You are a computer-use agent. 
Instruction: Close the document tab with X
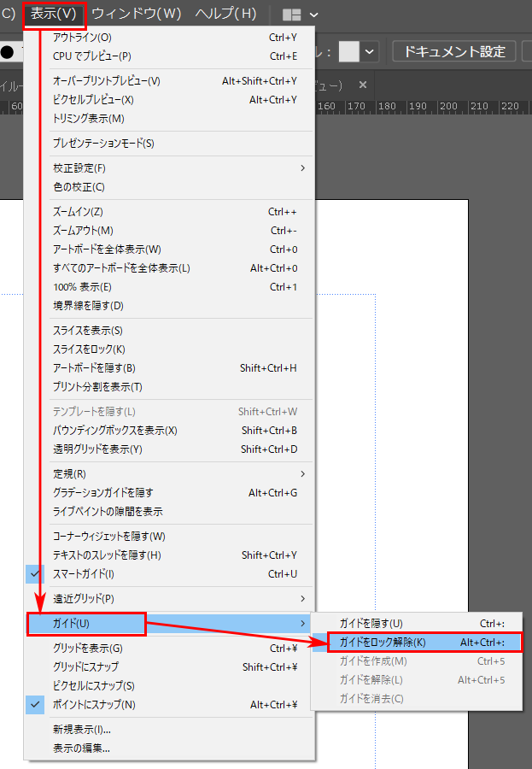pyautogui.click(x=363, y=85)
